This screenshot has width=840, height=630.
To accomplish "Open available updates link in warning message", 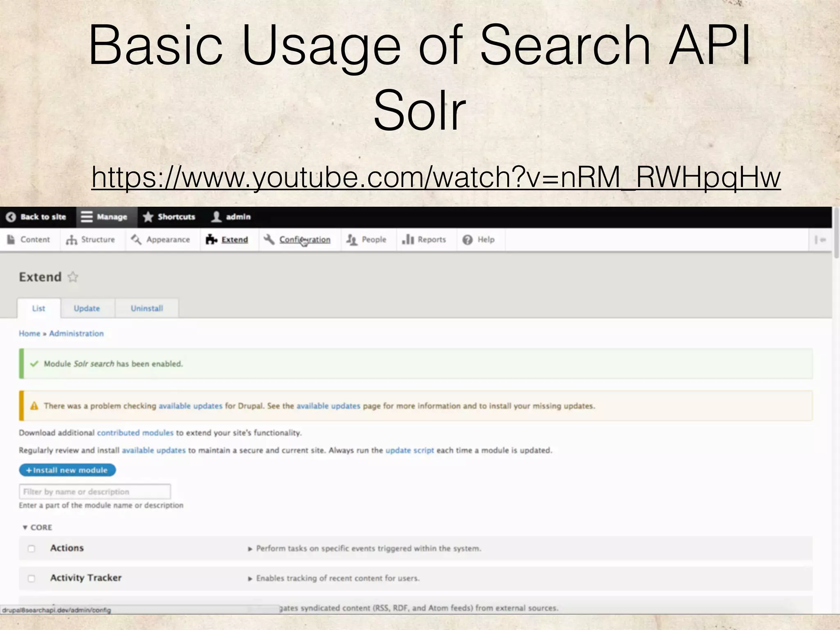I will tap(190, 406).
